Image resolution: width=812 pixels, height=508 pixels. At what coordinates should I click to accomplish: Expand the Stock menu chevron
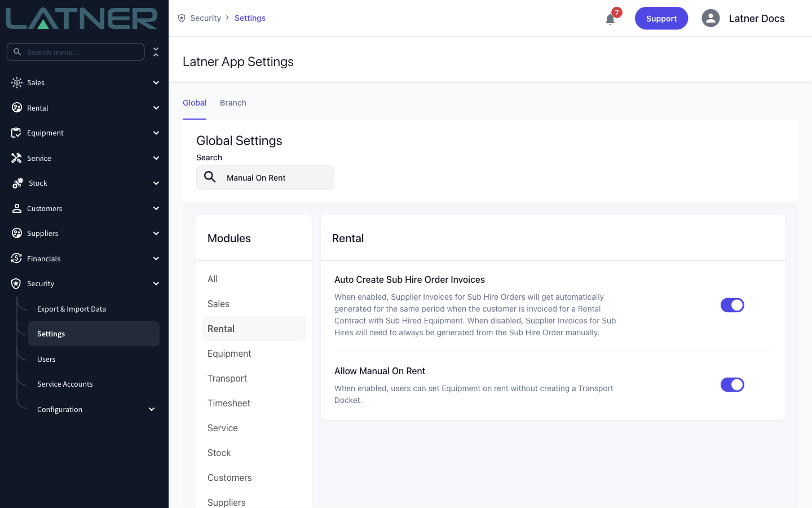coord(156,183)
